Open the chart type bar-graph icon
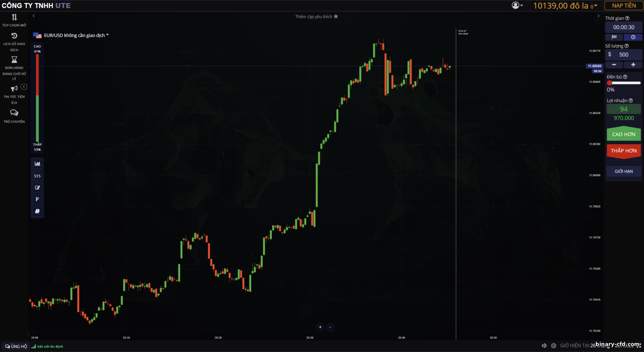Viewport: 644px width, 352px height. point(37,164)
